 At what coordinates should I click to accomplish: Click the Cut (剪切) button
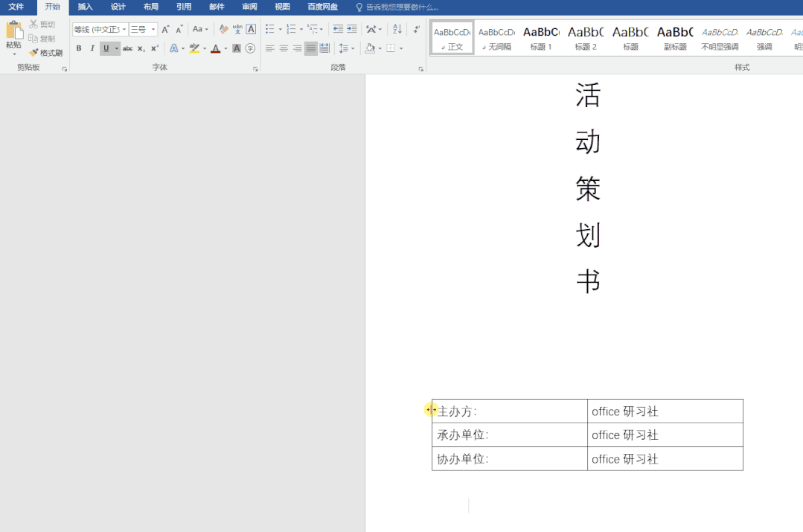pos(42,24)
